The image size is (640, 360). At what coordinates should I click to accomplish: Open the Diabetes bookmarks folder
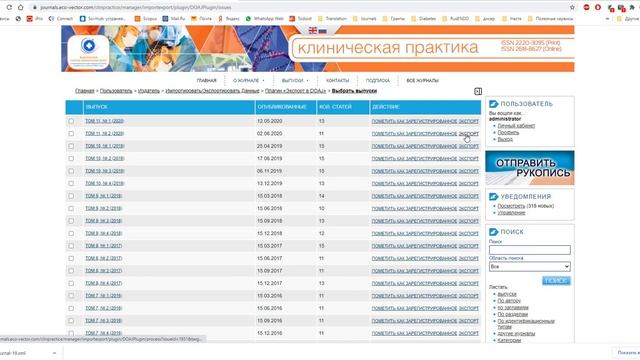[424, 18]
